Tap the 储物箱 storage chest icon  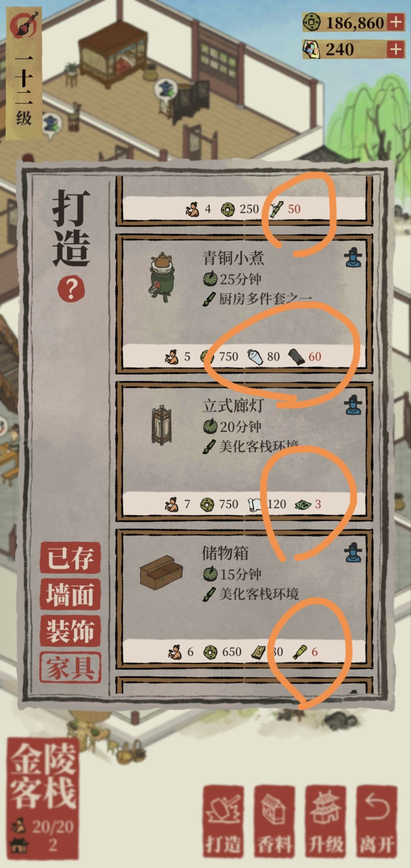coord(161,572)
